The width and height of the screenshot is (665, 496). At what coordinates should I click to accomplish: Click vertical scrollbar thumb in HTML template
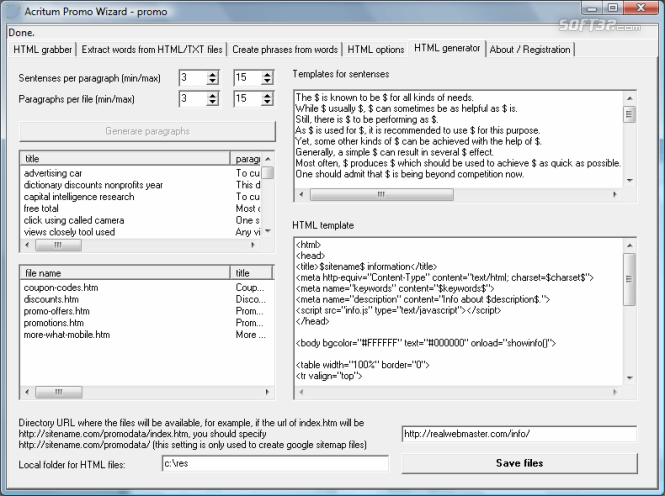pos(630,279)
